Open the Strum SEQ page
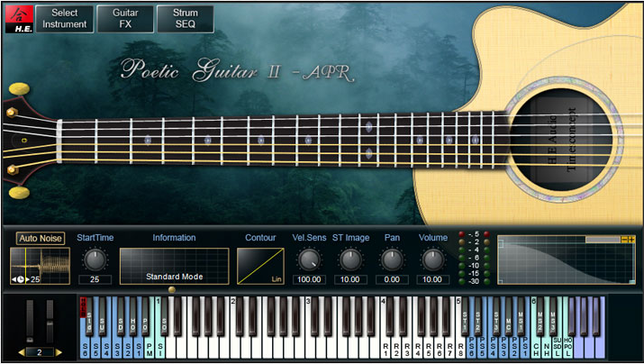Image resolution: width=644 pixels, height=364 pixels. [x=185, y=19]
